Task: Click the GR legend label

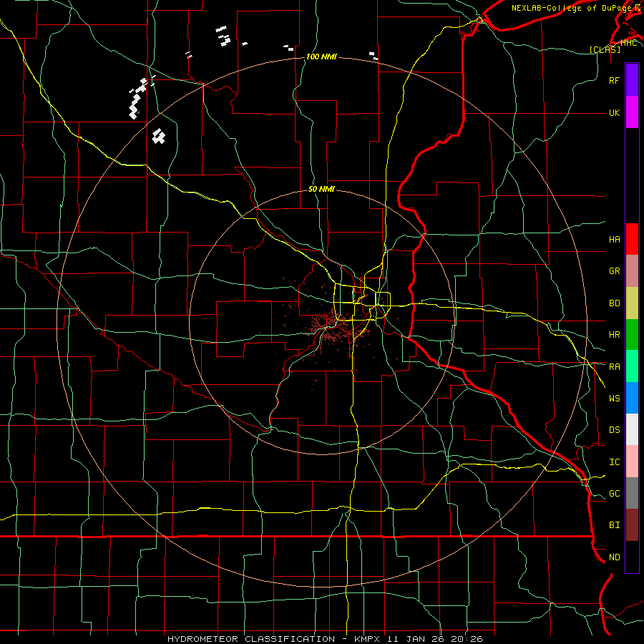Action: (x=614, y=271)
